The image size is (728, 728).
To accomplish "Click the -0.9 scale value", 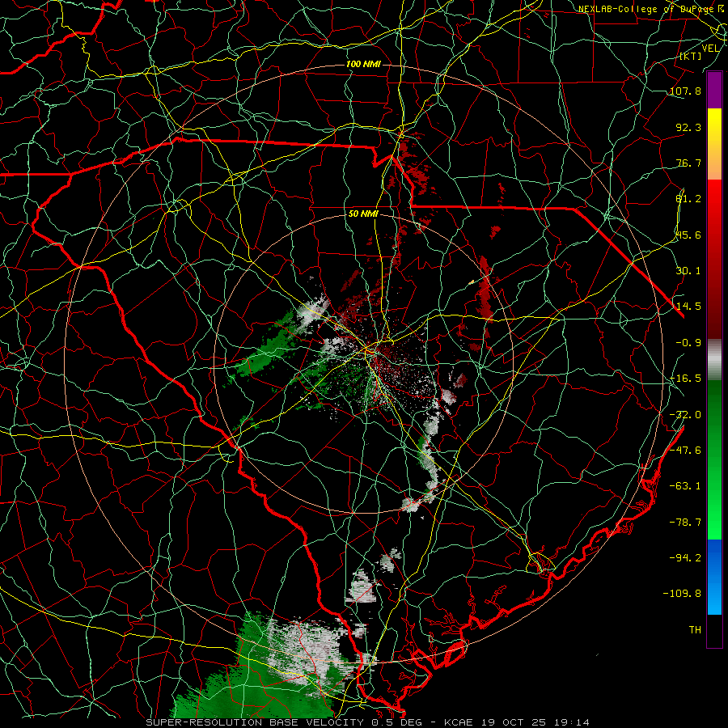I will [688, 343].
